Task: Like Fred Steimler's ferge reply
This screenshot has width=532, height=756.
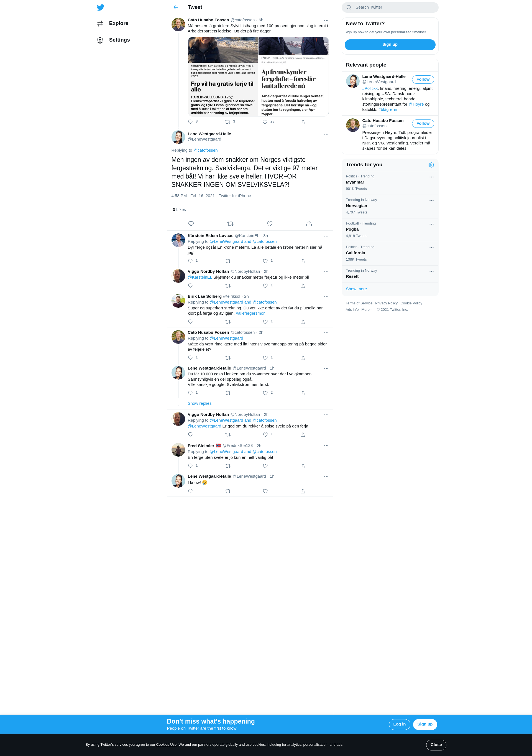Action: pyautogui.click(x=265, y=466)
